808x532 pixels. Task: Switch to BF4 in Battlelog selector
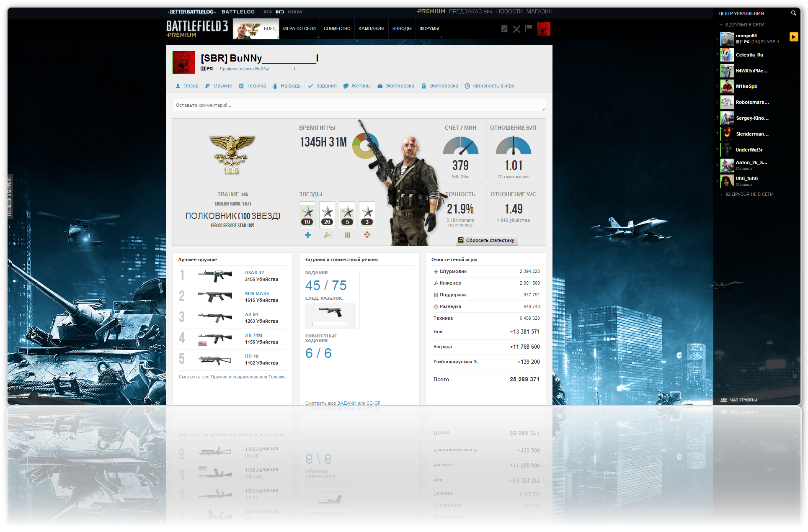[x=268, y=12]
